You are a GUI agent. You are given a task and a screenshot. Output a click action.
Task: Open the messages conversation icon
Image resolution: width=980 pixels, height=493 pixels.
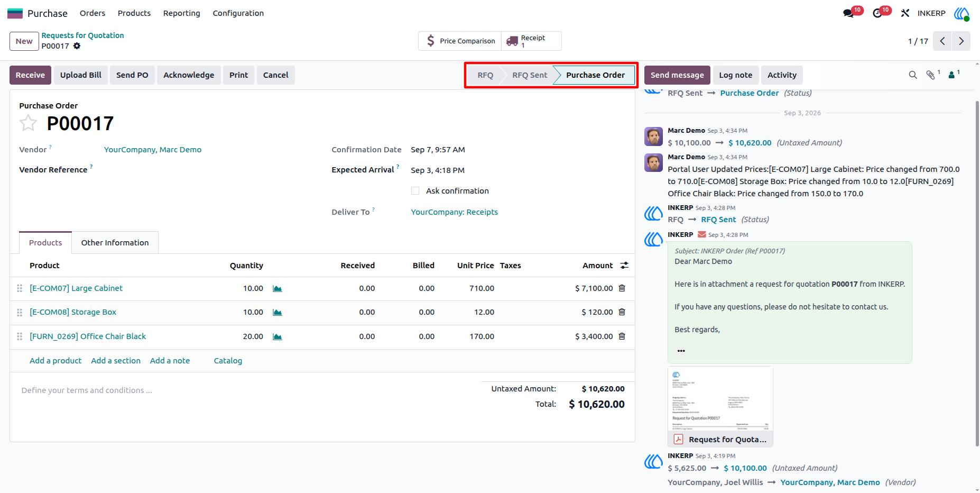(849, 13)
